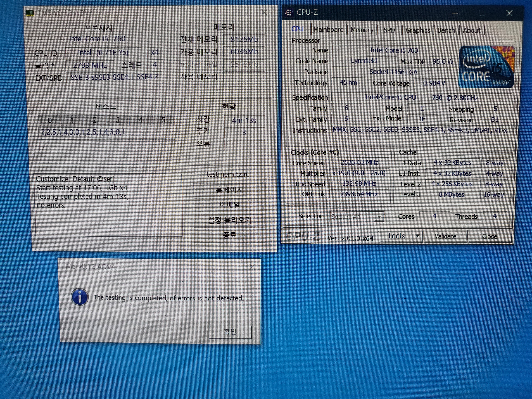
Task: Click the Multiplier value x 19.0
Action: [x=359, y=173]
